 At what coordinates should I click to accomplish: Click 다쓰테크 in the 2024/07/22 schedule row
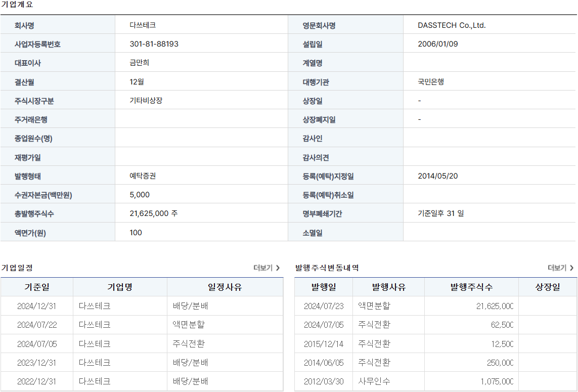coord(95,325)
